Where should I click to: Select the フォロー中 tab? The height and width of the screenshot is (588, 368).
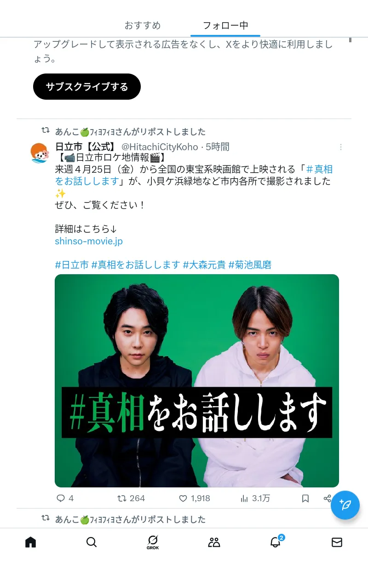225,25
